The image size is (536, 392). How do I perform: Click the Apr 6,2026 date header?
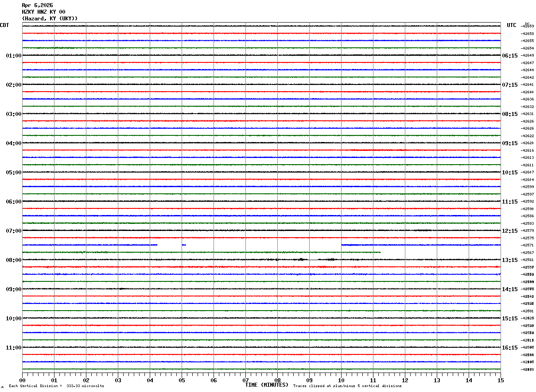click(37, 5)
